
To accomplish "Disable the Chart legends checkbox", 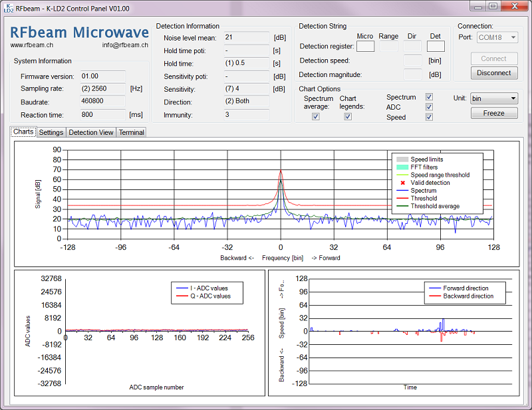I will click(x=348, y=116).
